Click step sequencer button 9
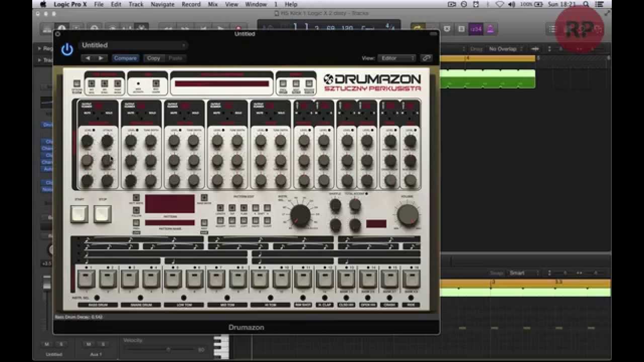 click(260, 278)
